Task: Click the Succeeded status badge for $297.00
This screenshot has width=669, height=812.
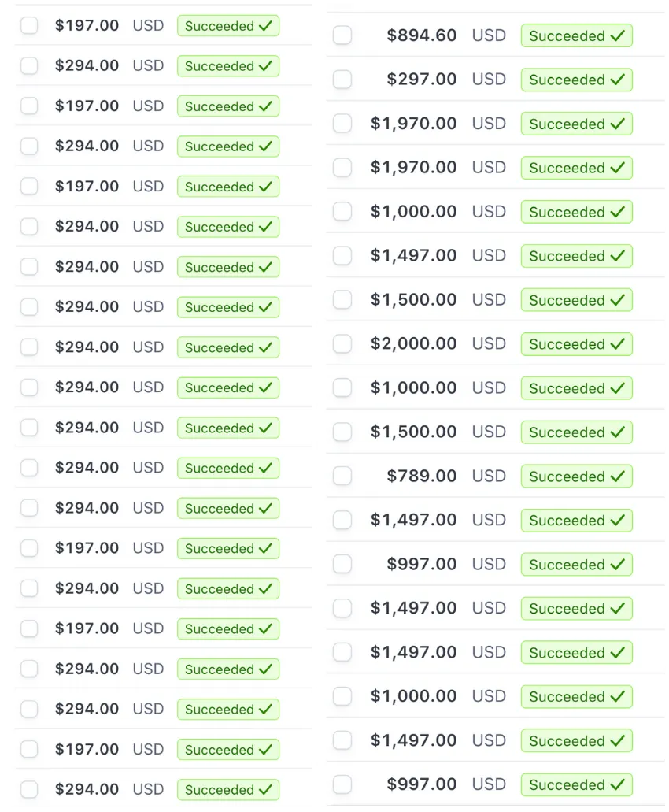Action: point(576,80)
